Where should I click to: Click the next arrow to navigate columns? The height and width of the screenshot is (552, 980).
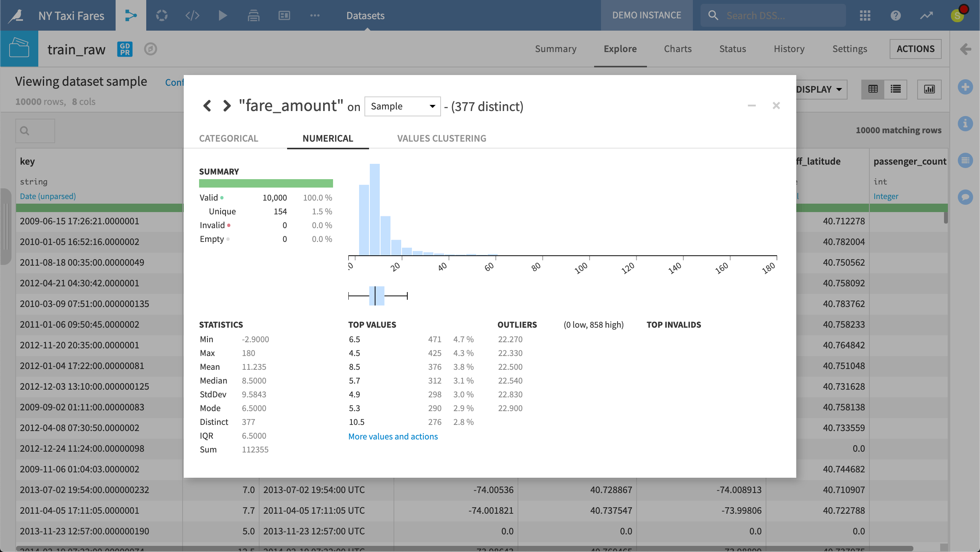tap(227, 105)
